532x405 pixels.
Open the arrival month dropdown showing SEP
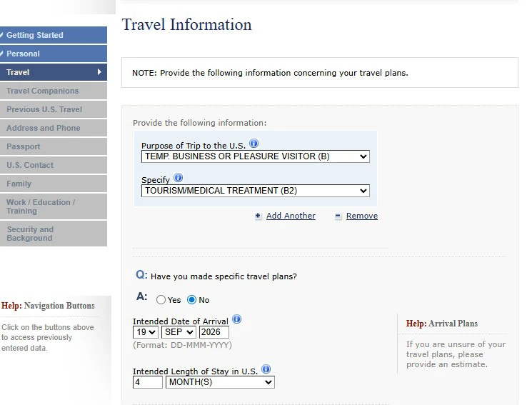179,332
